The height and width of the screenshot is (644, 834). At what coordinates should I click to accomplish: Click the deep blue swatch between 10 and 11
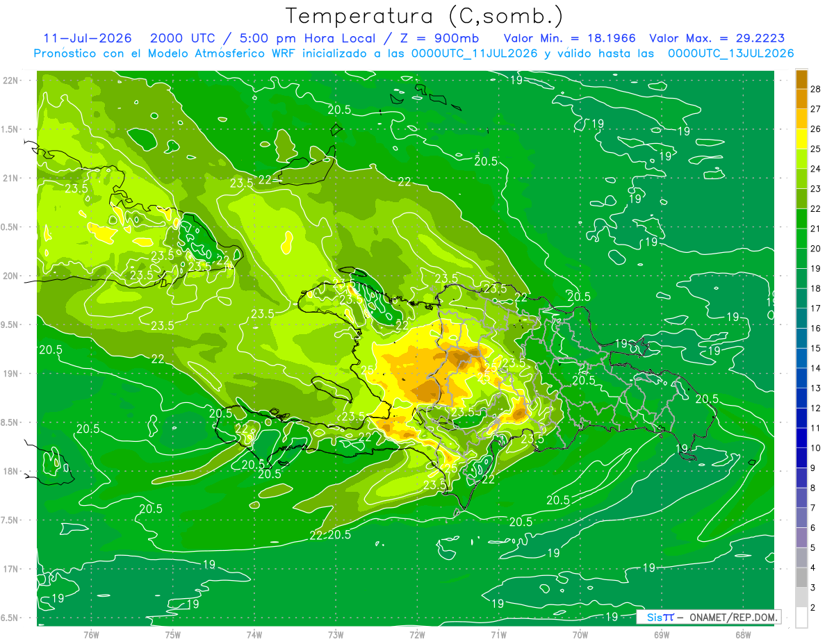pos(801,438)
